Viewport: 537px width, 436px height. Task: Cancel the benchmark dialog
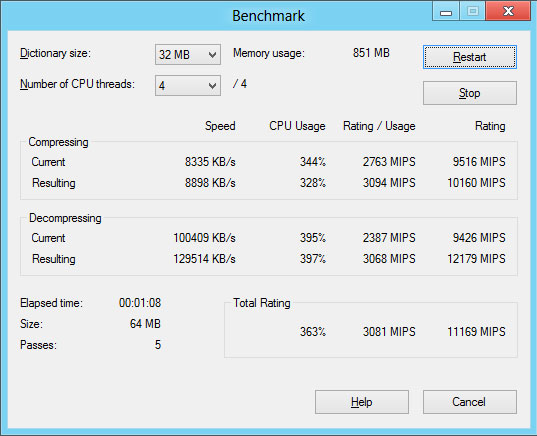pos(470,402)
